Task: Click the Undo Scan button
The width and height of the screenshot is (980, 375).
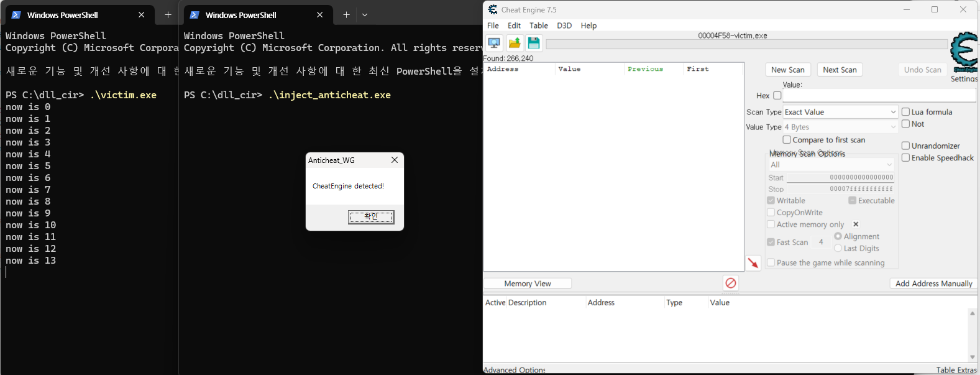Action: click(922, 70)
